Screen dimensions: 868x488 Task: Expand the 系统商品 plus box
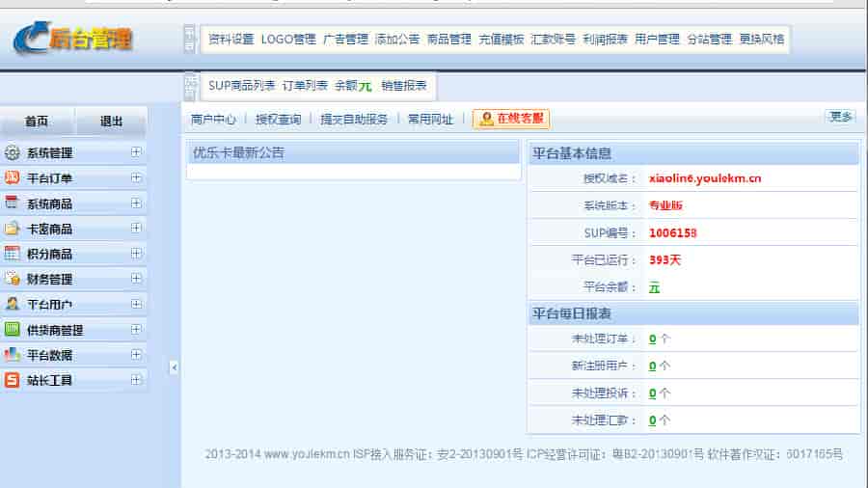(136, 203)
